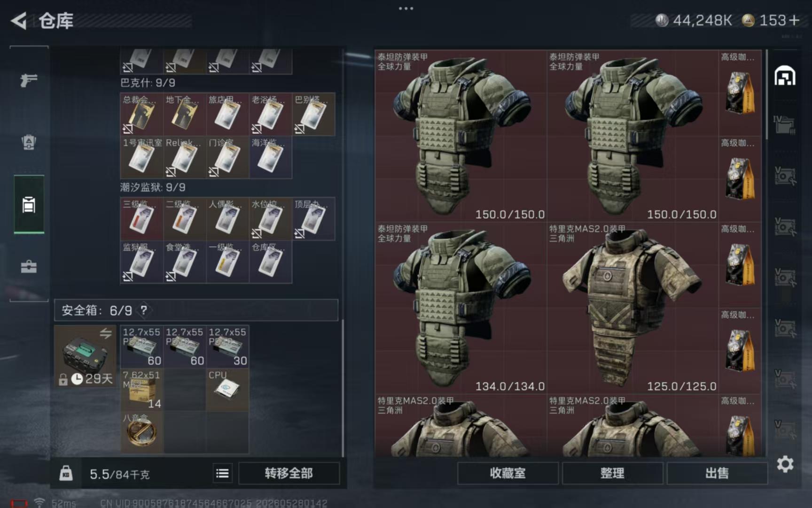This screenshot has width=812, height=508.
Task: Select the 二级监… prison key card
Action: click(185, 219)
